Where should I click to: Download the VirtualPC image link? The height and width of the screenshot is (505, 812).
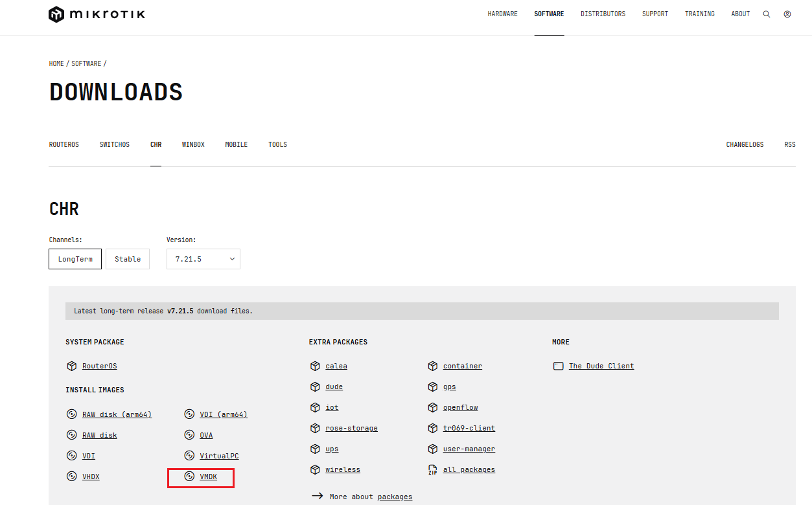pos(219,456)
